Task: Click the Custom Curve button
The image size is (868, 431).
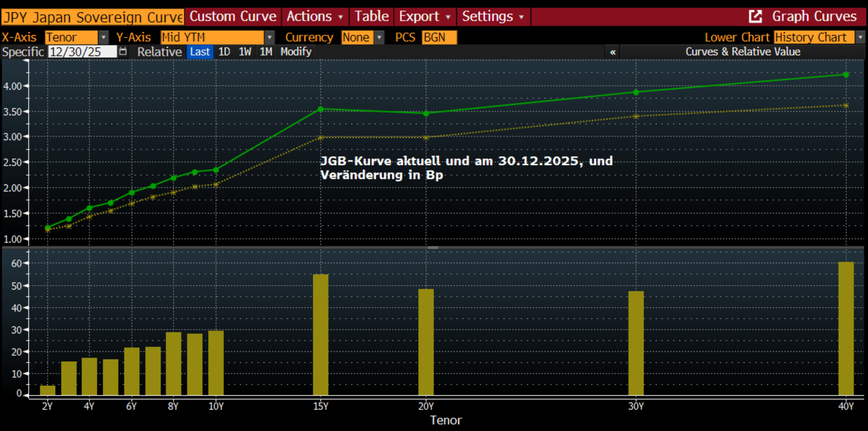Action: (x=233, y=17)
